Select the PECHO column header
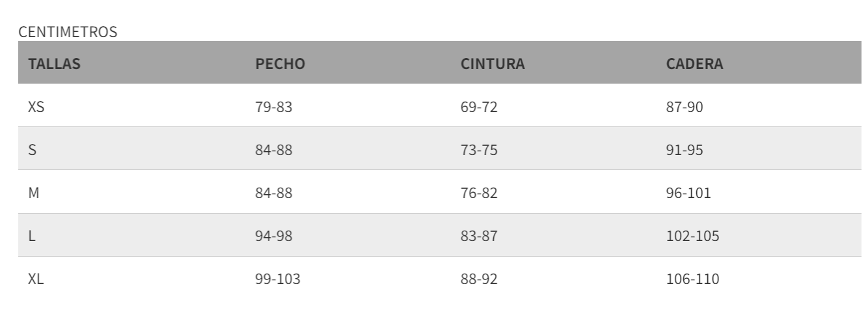The height and width of the screenshot is (314, 868). (280, 64)
